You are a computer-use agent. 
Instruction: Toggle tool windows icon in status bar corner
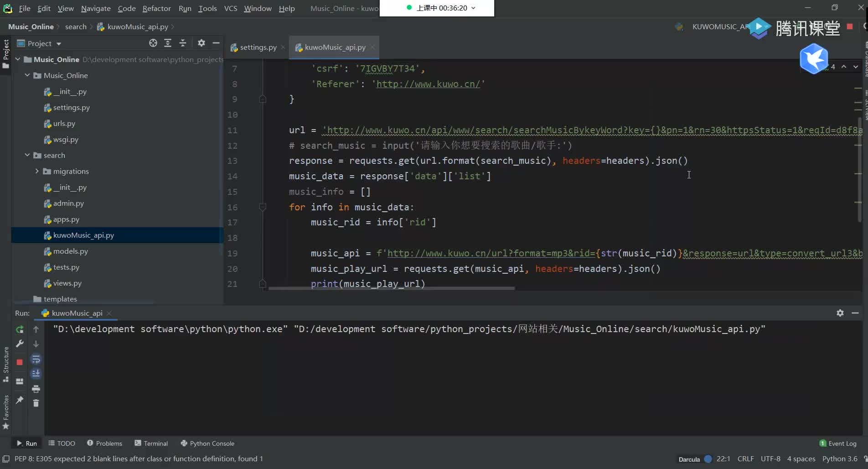(6, 459)
